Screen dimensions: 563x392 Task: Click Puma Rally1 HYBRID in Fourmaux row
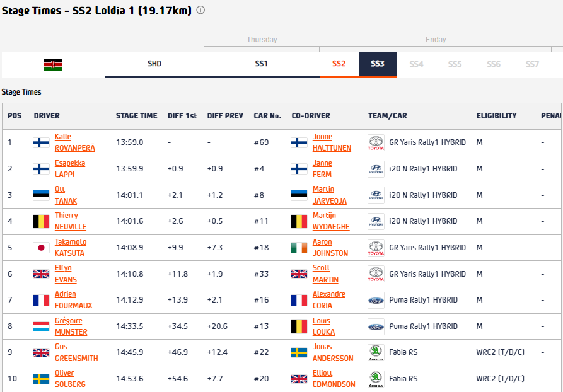(x=423, y=300)
